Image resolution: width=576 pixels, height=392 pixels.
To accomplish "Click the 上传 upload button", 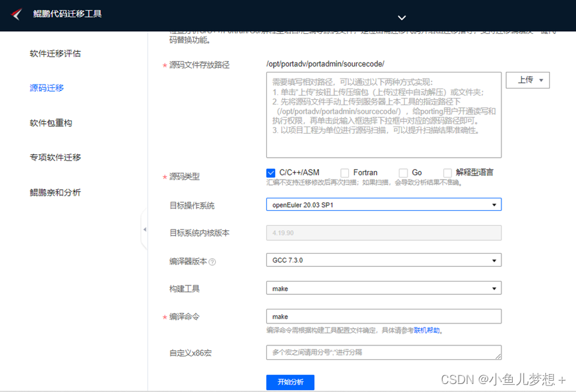I will point(527,79).
